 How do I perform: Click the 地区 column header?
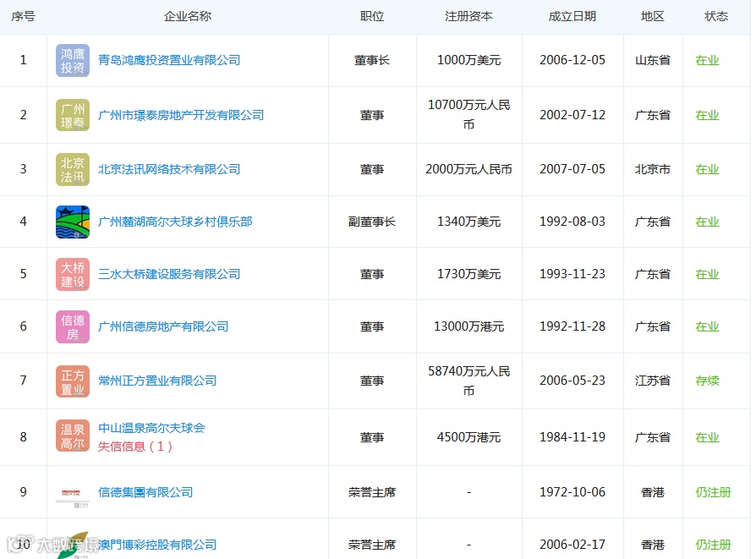coord(653,16)
